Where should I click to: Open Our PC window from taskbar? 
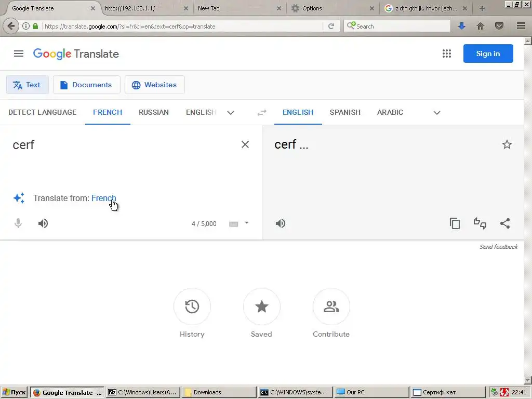(x=371, y=393)
